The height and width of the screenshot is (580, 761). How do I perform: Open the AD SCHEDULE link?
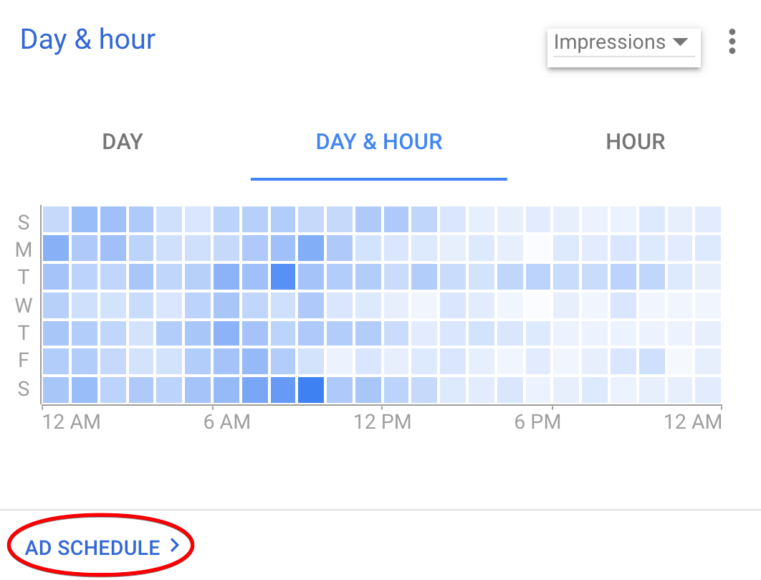[102, 547]
